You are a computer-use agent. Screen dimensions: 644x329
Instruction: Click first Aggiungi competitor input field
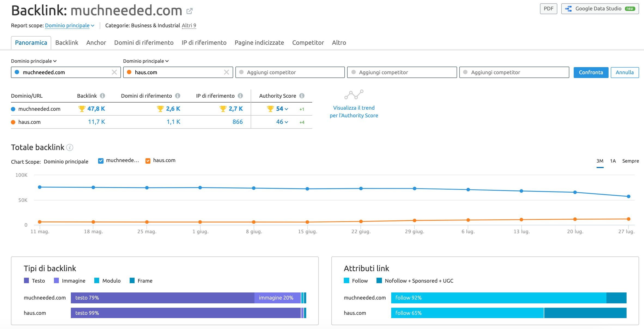[x=290, y=72]
